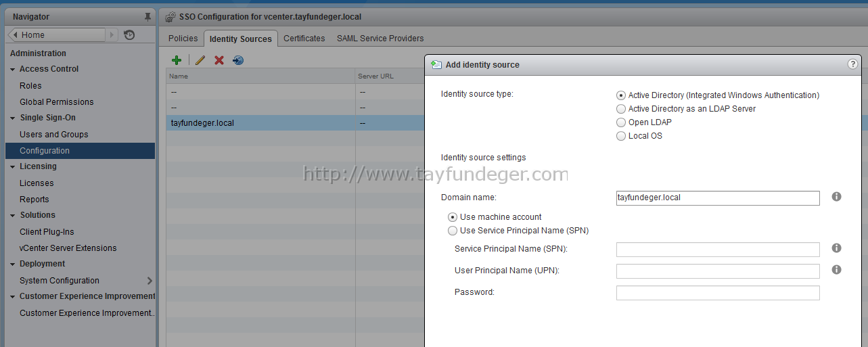868x347 pixels.
Task: Switch to SAML Service Providers tab
Action: [380, 39]
